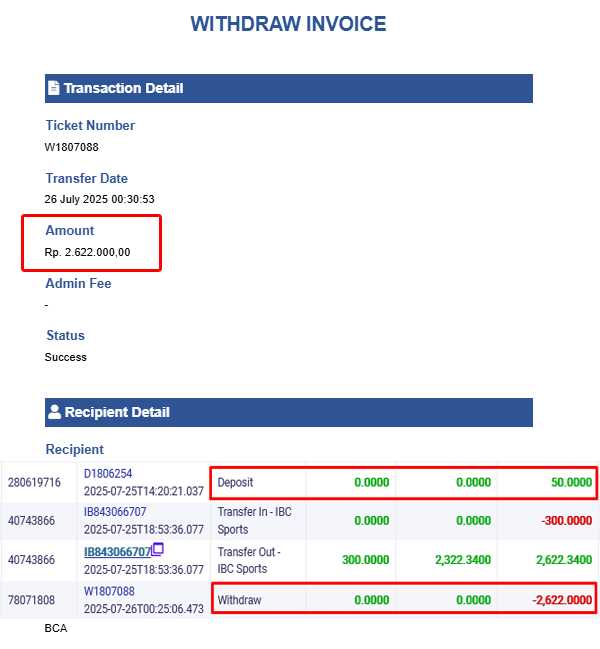600x649 pixels.
Task: Open underlined IB843066707 link in Transfer Out row
Action: [118, 552]
